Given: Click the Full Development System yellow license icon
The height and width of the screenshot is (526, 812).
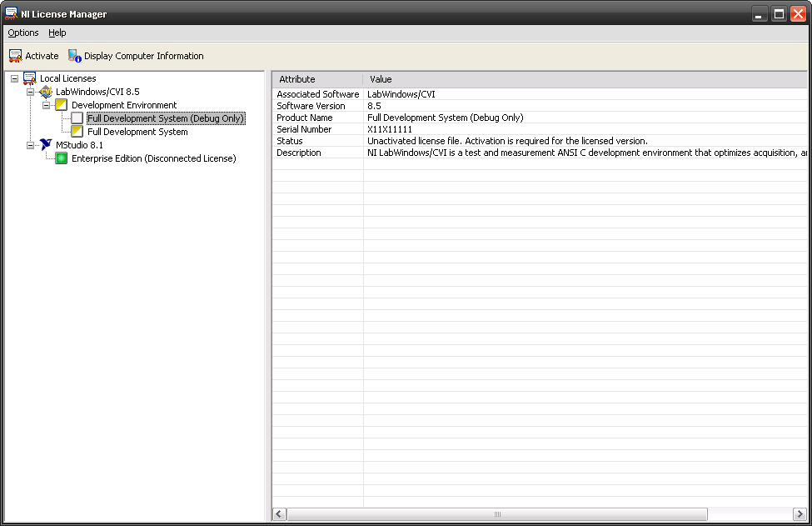Looking at the screenshot, I should point(77,132).
